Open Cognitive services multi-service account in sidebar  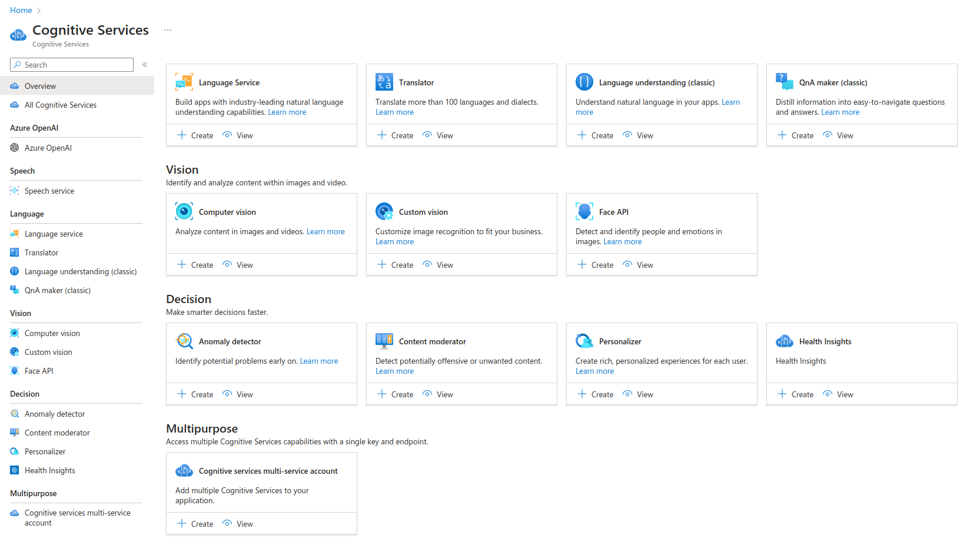pyautogui.click(x=77, y=518)
